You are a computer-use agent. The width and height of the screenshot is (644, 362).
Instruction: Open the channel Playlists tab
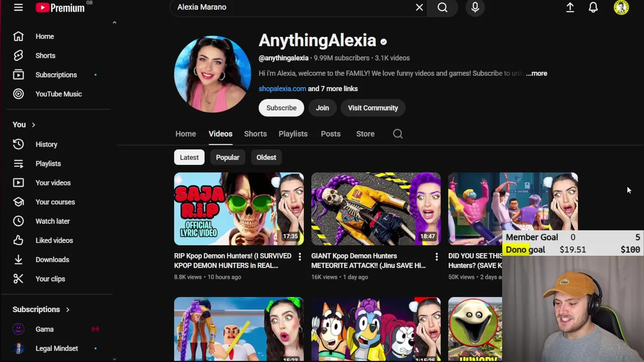point(293,134)
